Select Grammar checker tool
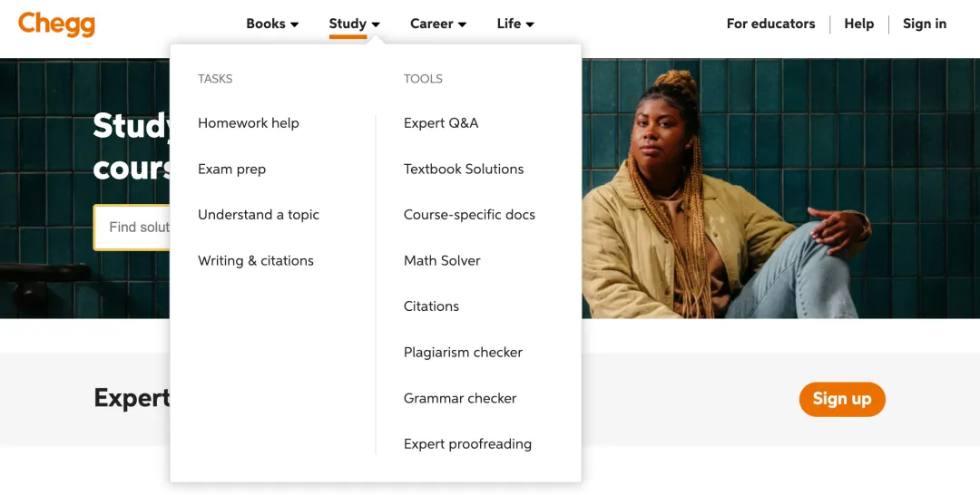Screen dimensions: 980x495 [460, 399]
